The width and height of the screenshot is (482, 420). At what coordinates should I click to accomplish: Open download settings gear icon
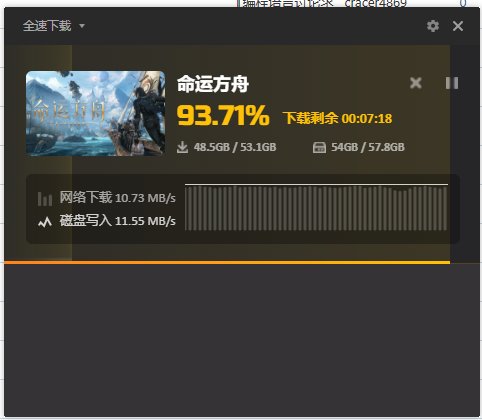[x=433, y=26]
